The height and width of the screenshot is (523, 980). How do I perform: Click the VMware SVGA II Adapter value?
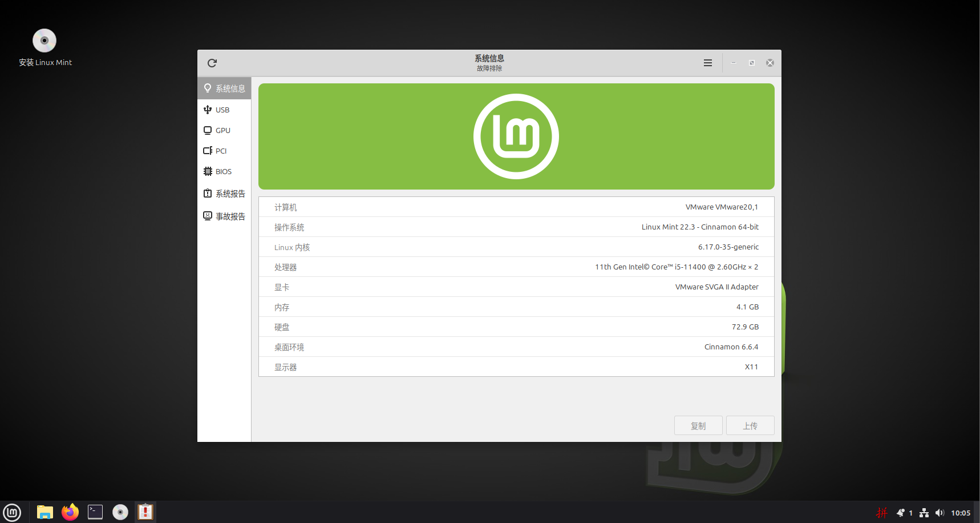click(x=717, y=287)
